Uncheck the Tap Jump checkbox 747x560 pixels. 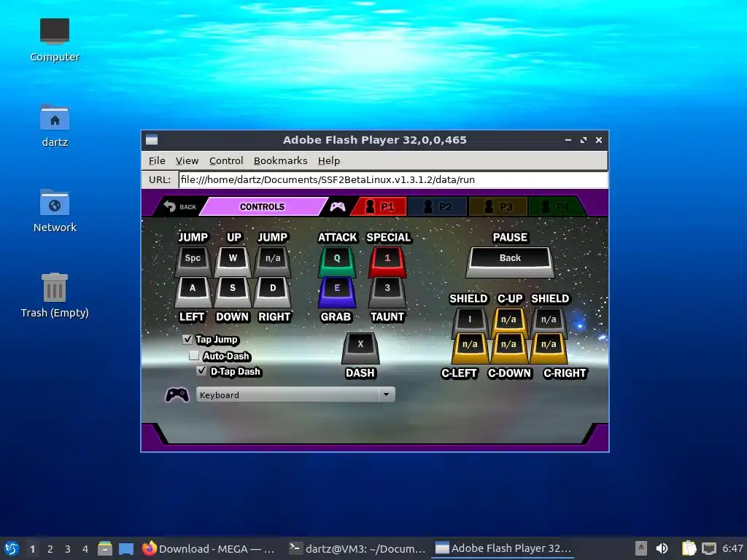coord(187,340)
